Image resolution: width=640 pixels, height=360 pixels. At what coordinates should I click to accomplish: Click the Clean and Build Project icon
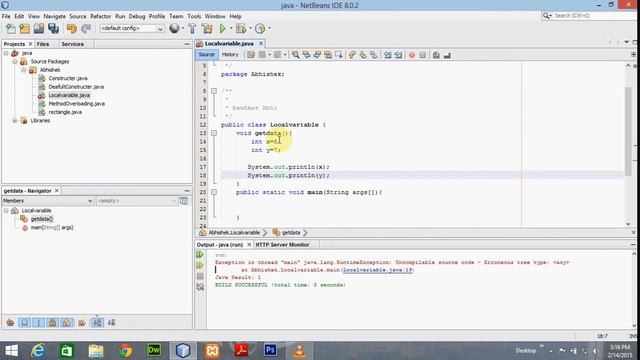pyautogui.click(x=207, y=29)
